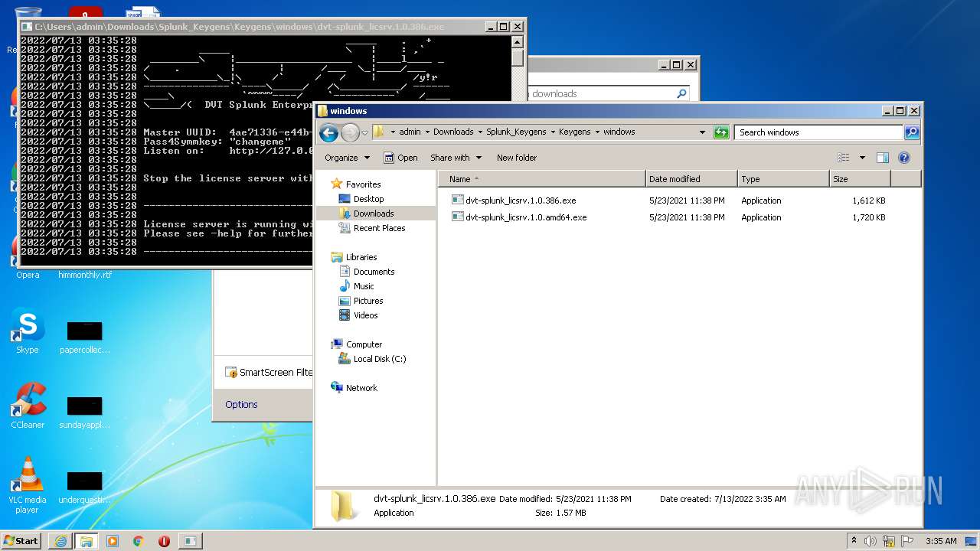
Task: Toggle the preview pane
Action: click(x=882, y=158)
